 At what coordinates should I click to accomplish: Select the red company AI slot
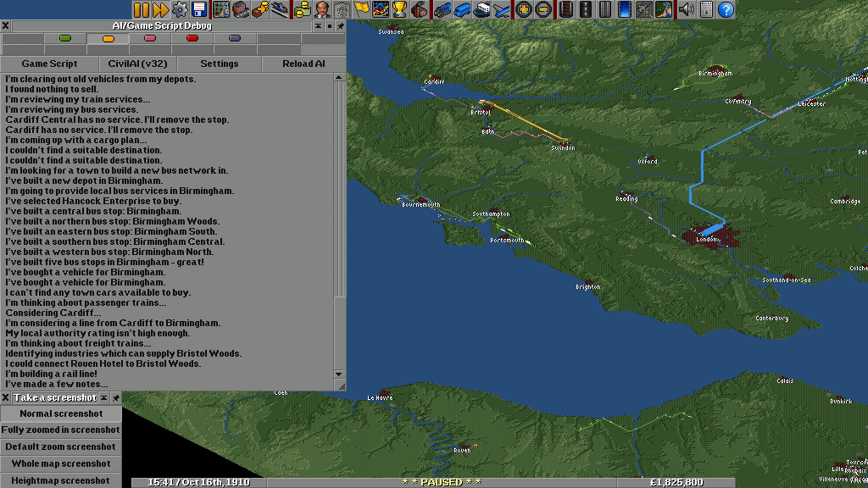[192, 38]
